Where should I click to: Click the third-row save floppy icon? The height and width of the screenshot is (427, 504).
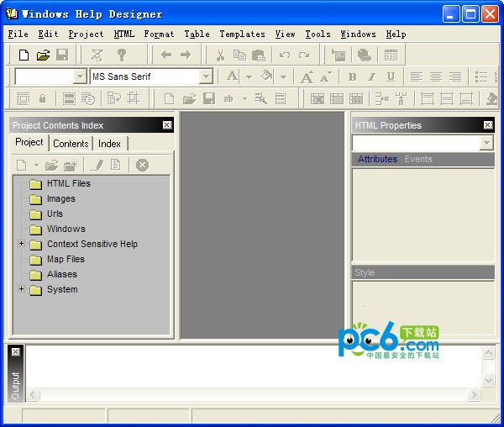pos(209,98)
